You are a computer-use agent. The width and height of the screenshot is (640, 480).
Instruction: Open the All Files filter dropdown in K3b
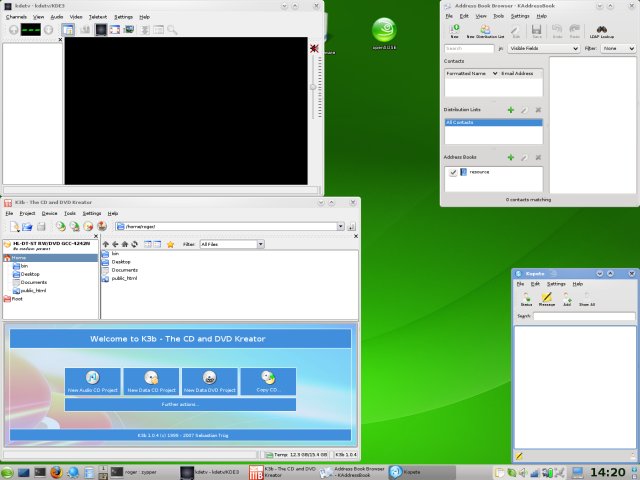[x=260, y=244]
